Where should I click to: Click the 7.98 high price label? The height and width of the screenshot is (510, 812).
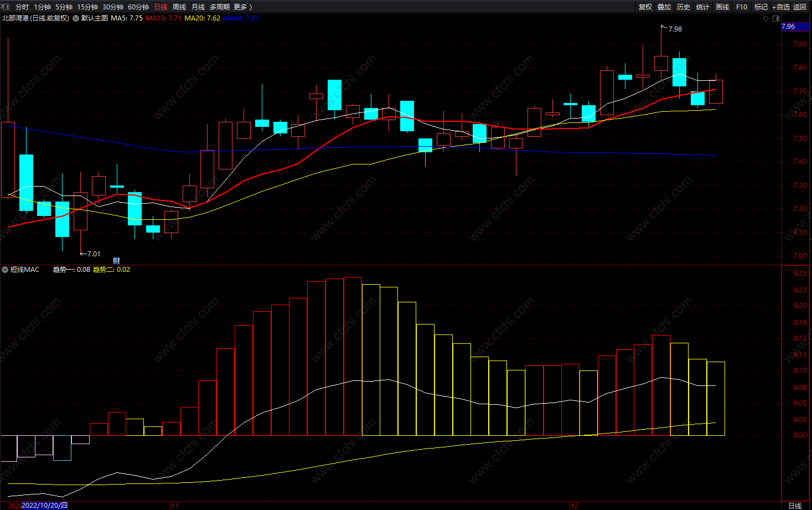pyautogui.click(x=675, y=29)
